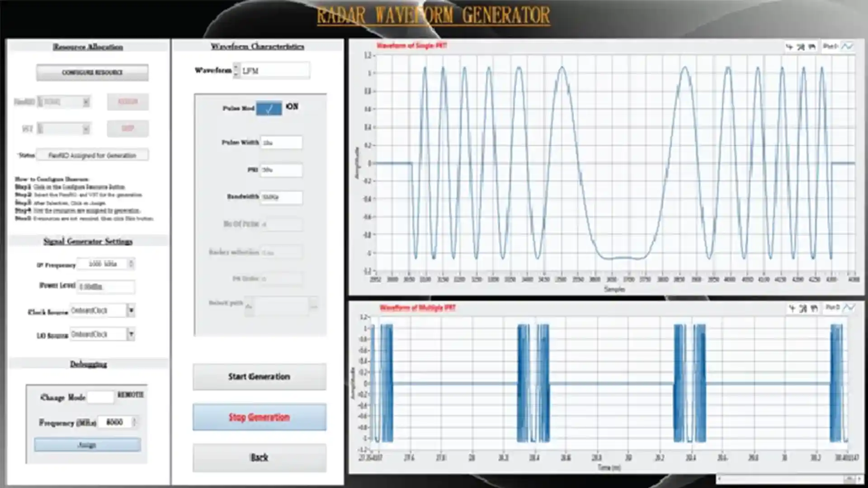Viewport: 868px width, 488px height.
Task: Open plot legend icon of Single PRT graph
Action: 847,46
